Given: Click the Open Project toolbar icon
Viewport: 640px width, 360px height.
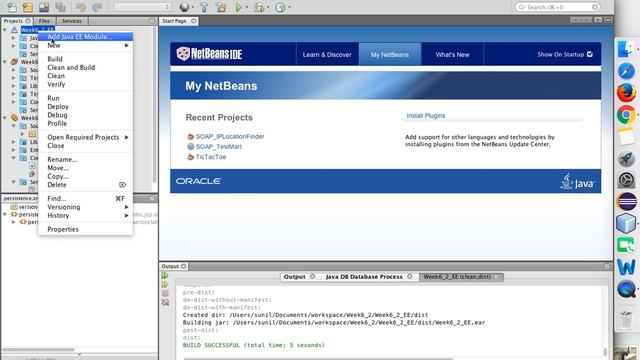Looking at the screenshot, I should tap(44, 7).
